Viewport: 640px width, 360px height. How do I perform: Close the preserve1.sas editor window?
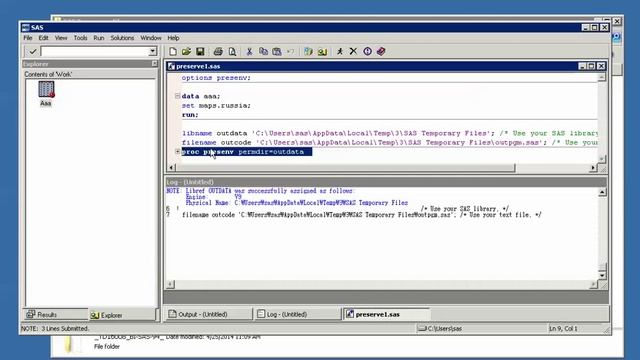tap(601, 66)
